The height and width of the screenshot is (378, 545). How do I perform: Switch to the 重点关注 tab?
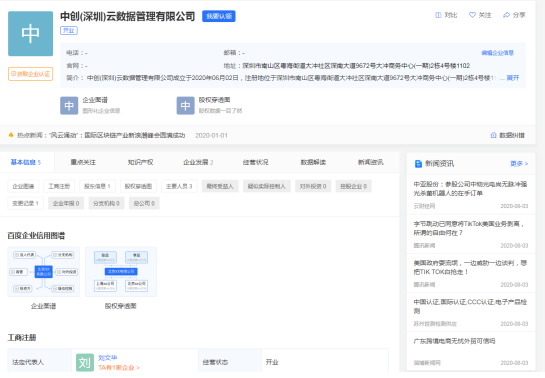click(x=83, y=162)
